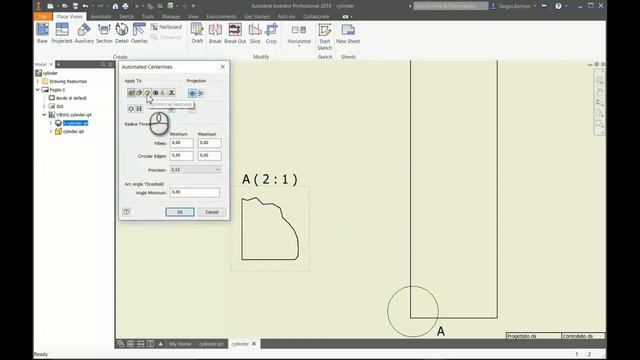Click OK in Automated Centerlines dialog
This screenshot has height=360, width=640.
[180, 212]
